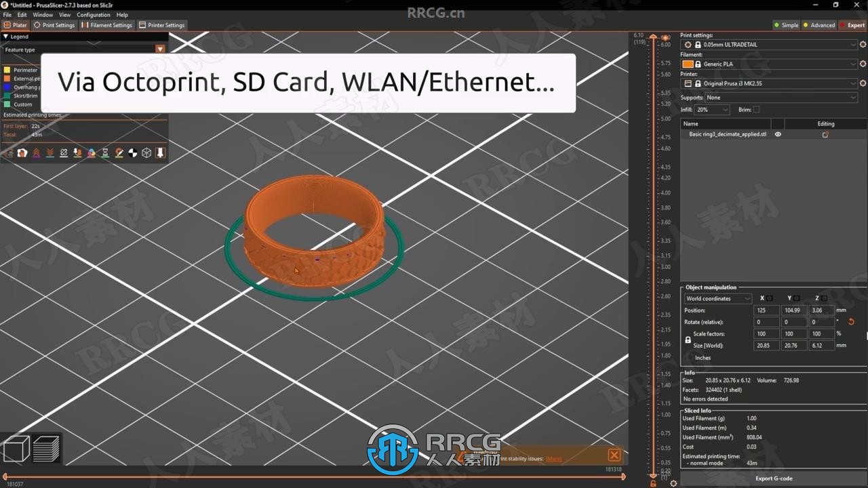The width and height of the screenshot is (868, 488).
Task: Toggle mirror along X axis icon
Action: click(x=770, y=298)
